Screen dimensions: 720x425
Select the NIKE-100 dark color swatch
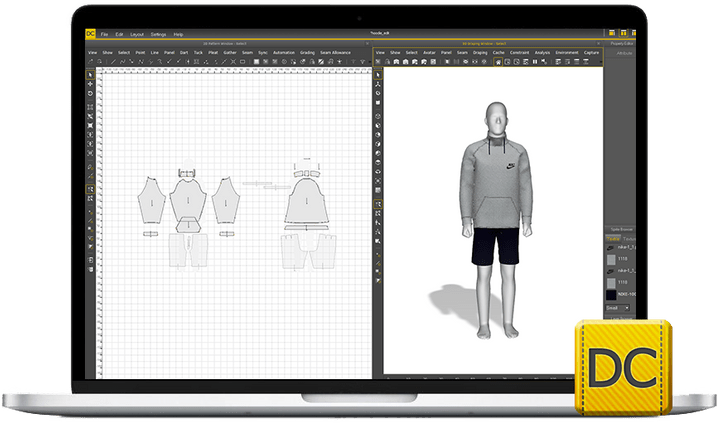[x=613, y=295]
